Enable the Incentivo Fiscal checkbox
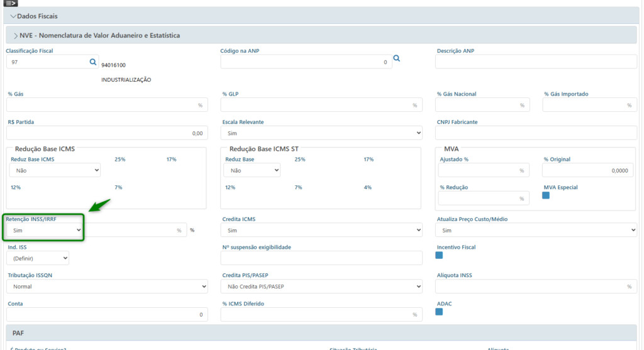 tap(439, 255)
